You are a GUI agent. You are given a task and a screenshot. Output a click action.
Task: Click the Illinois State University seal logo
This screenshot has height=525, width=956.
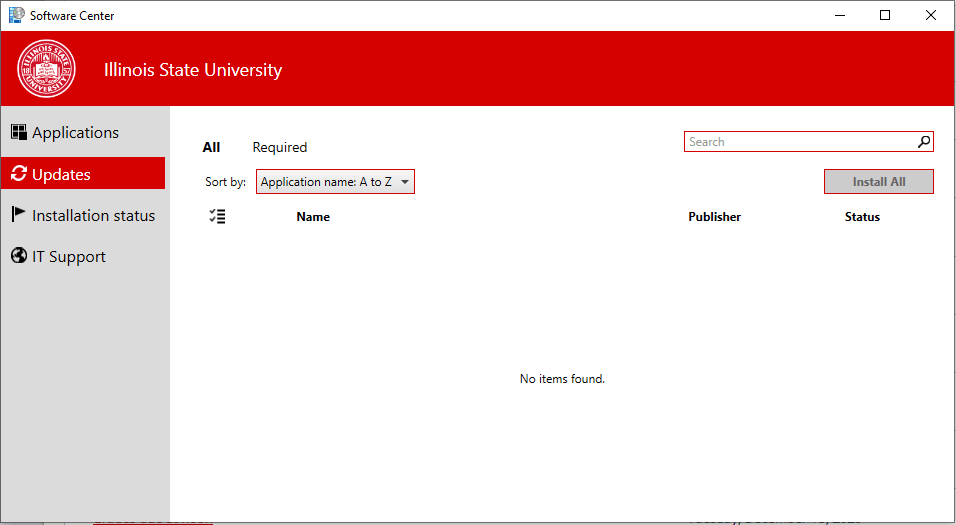[x=46, y=69]
